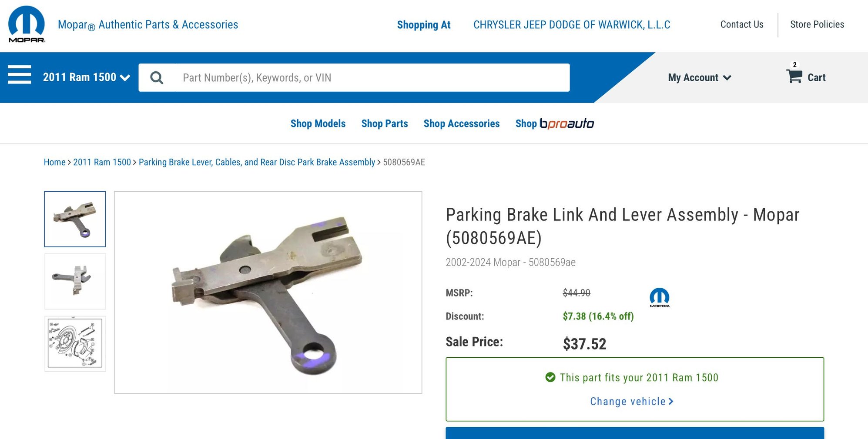This screenshot has width=868, height=439.
Task: Click the green fitment checkmark icon
Action: [550, 377]
